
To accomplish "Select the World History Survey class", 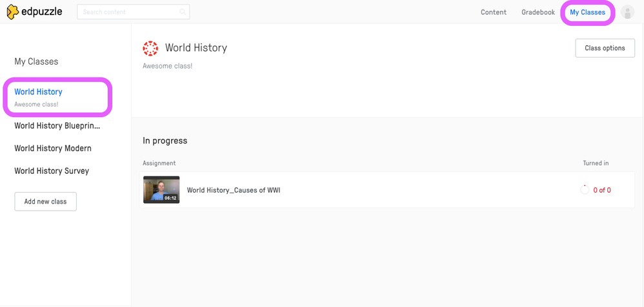I will pos(52,171).
